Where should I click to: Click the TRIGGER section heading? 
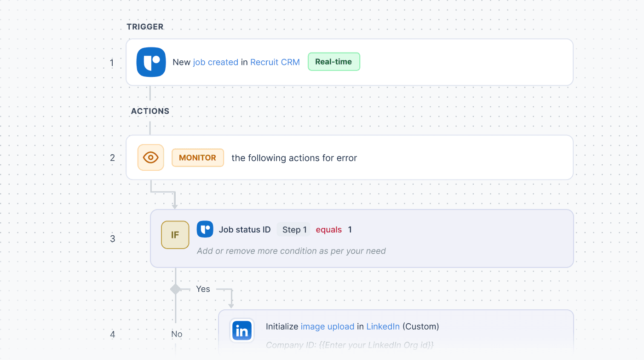coord(145,27)
